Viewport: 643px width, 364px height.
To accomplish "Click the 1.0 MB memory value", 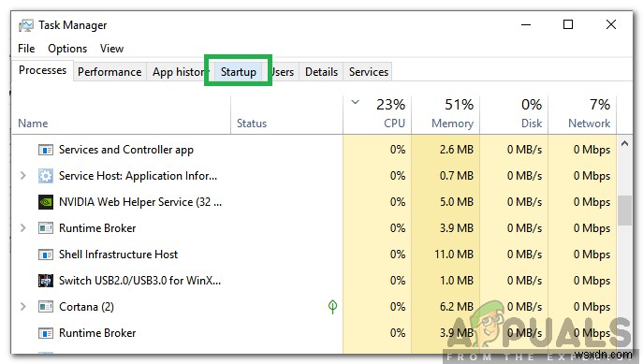I will point(457,281).
